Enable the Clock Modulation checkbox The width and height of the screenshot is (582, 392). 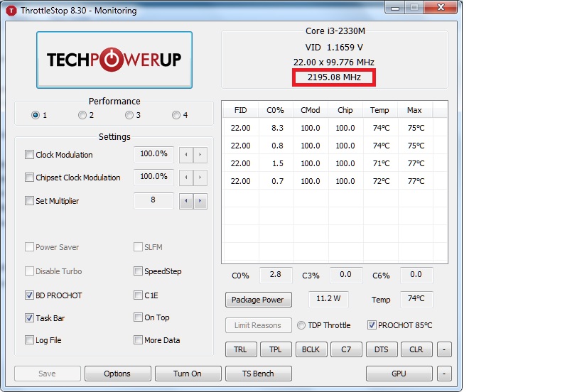29,155
